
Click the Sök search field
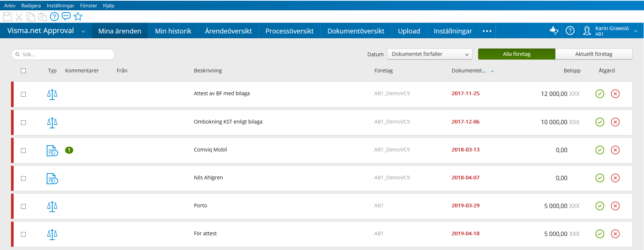point(63,54)
